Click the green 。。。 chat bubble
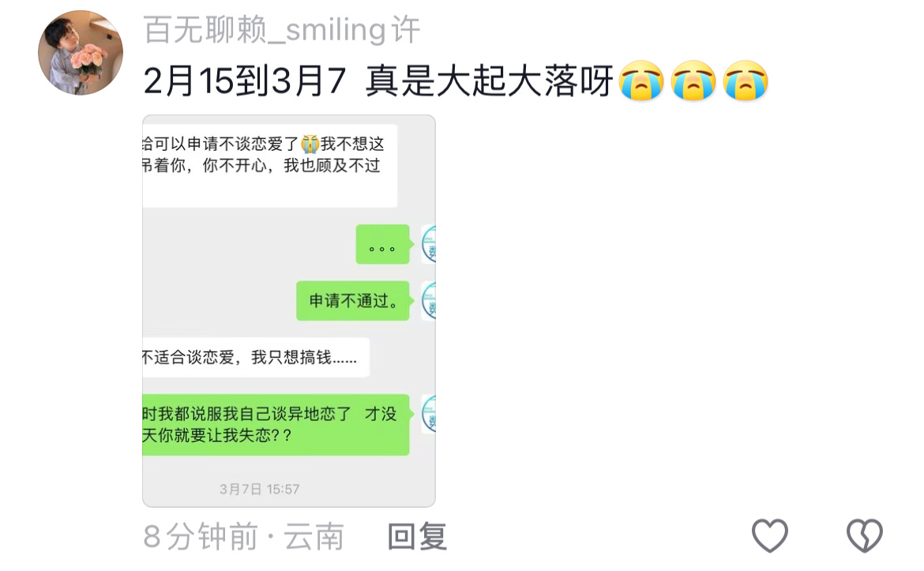This screenshot has height=571, width=924. point(382,244)
